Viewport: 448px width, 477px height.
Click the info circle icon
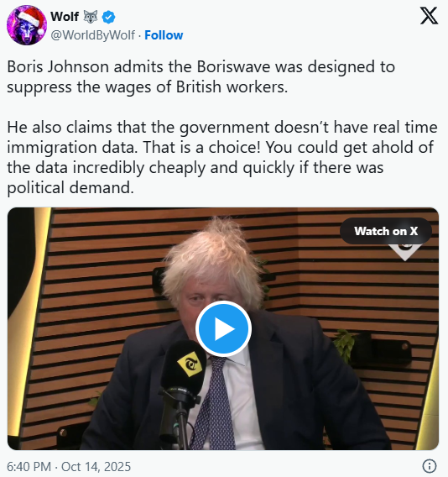pos(430,466)
